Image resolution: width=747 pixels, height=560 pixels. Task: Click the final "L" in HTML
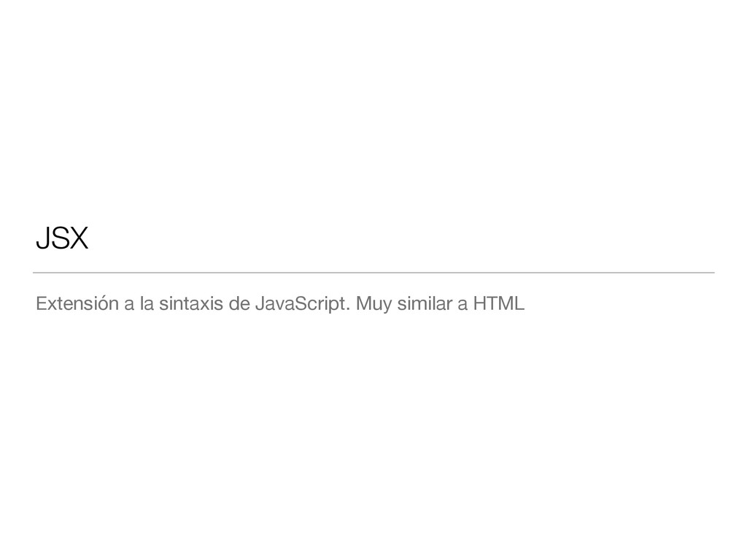(519, 303)
